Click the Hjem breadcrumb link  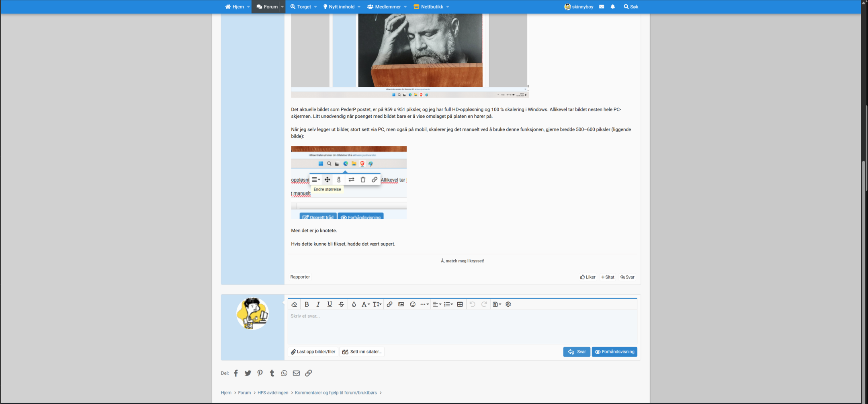(226, 393)
